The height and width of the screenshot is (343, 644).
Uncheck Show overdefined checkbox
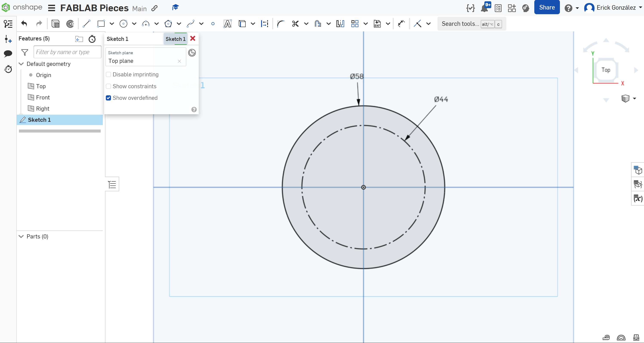click(108, 98)
